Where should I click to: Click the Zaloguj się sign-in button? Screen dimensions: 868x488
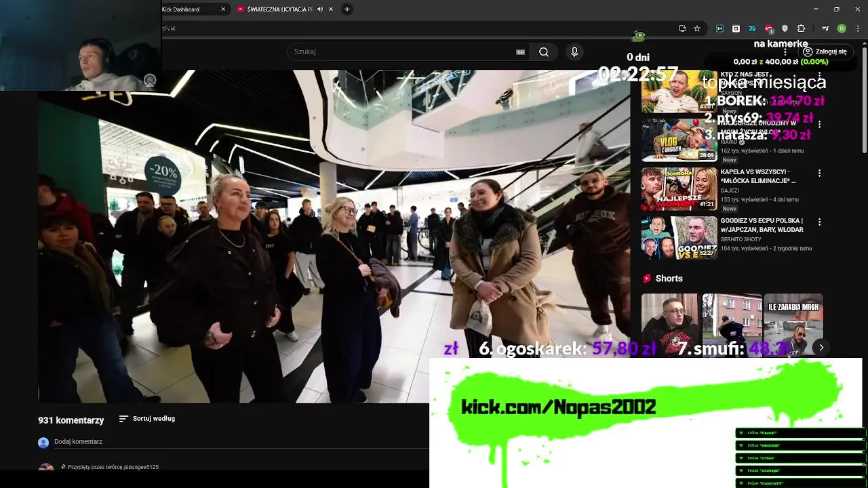(825, 52)
